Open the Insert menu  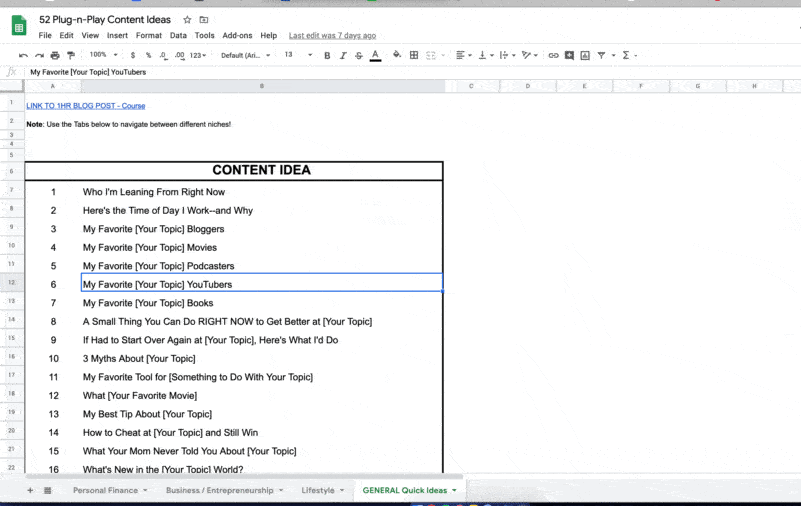tap(117, 35)
